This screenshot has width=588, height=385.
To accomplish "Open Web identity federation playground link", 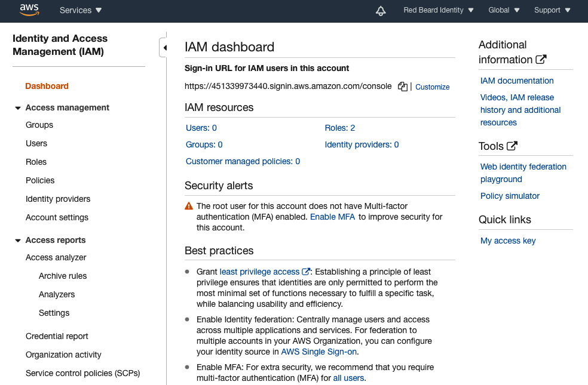I will [523, 173].
